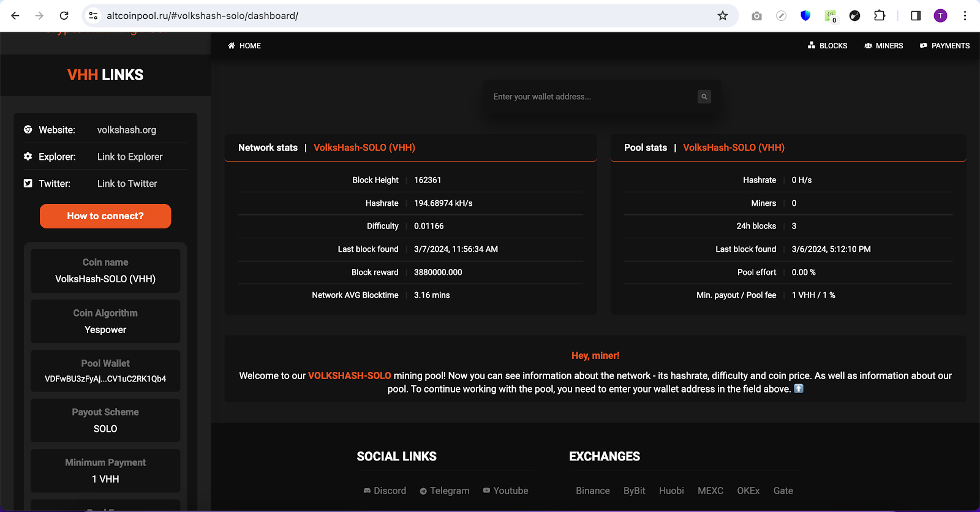Image resolution: width=980 pixels, height=512 pixels.
Task: Click the Block Height value 162361
Action: point(428,180)
